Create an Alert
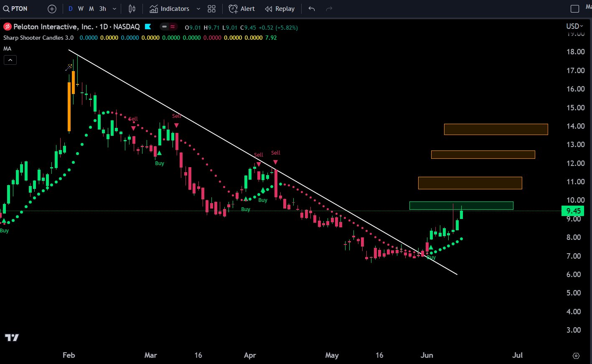Image resolution: width=592 pixels, height=364 pixels. tap(242, 9)
